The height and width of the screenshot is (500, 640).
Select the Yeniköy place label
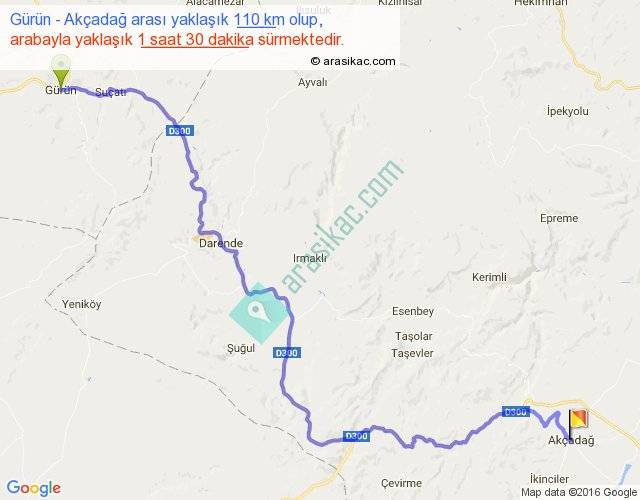click(82, 304)
